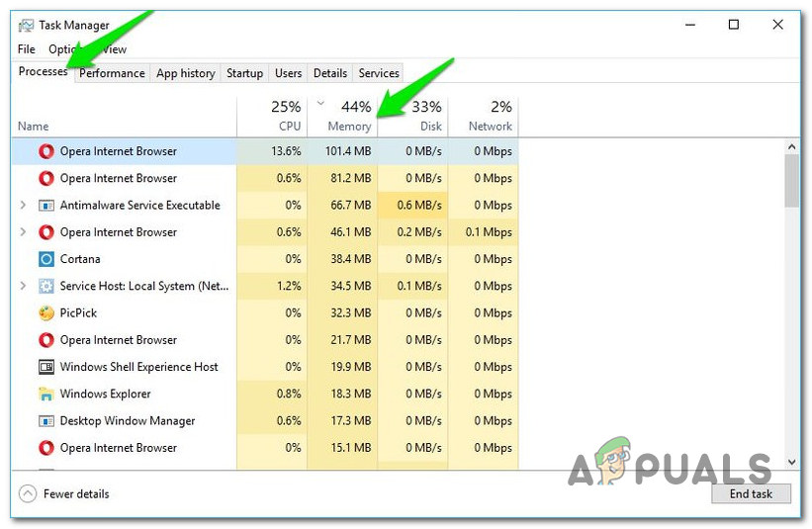Click the Windows Shell Experience Host icon
Viewport: 812px width, 529px height.
coord(46,367)
